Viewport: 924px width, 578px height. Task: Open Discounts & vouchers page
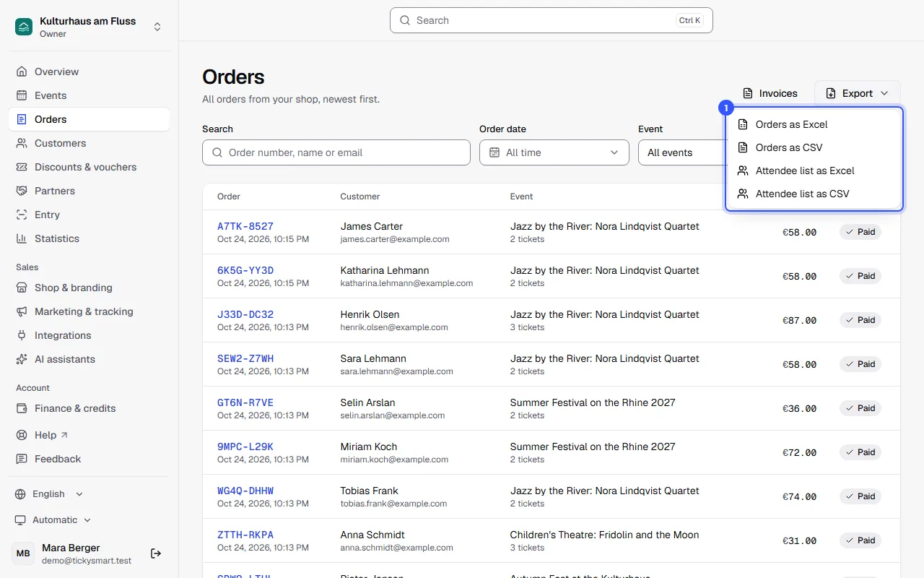tap(90, 167)
